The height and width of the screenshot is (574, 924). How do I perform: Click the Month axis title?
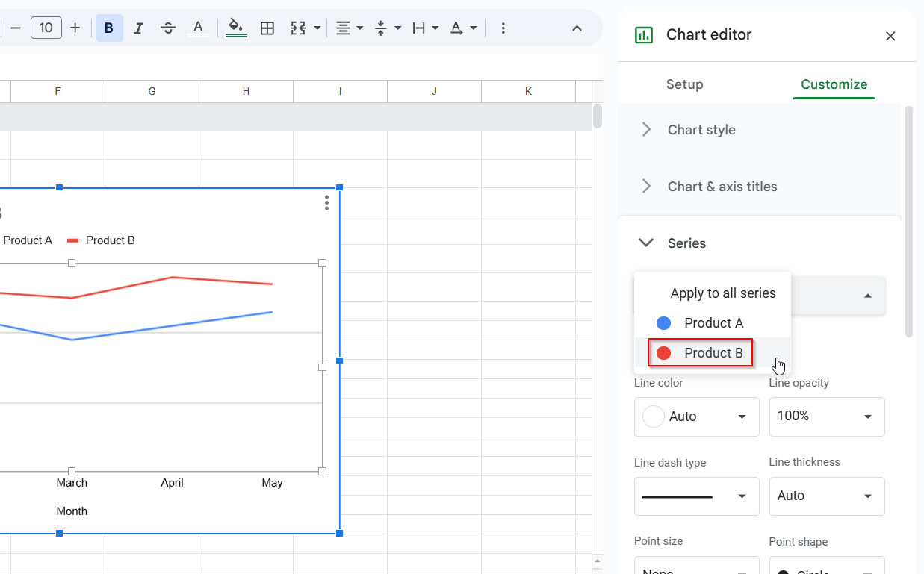[72, 511]
